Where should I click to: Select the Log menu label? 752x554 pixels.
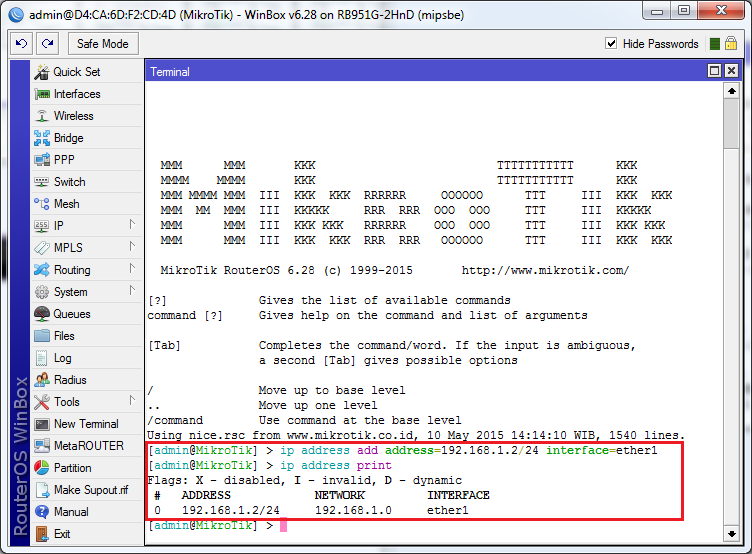click(x=62, y=358)
